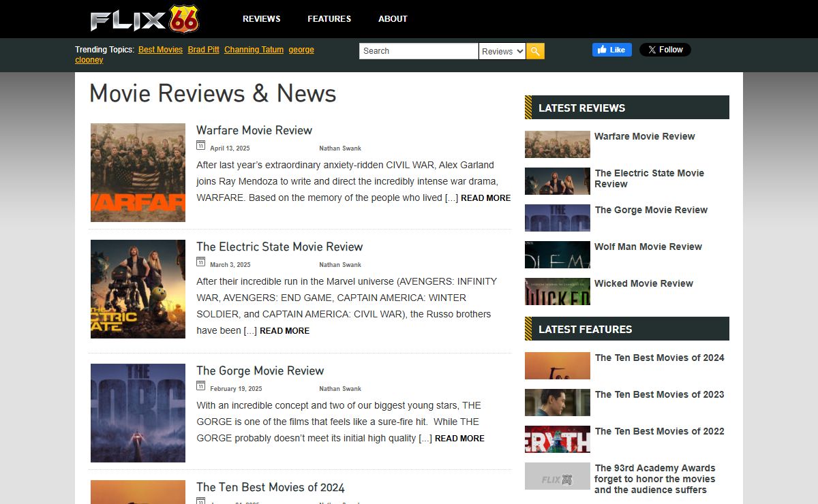Go to the About page
The image size is (818, 504).
point(393,19)
